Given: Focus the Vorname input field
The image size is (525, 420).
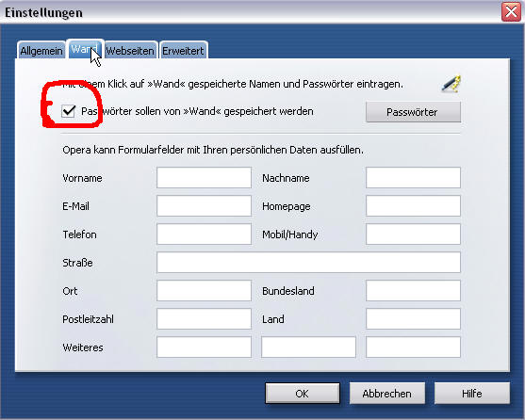Looking at the screenshot, I should 204,178.
